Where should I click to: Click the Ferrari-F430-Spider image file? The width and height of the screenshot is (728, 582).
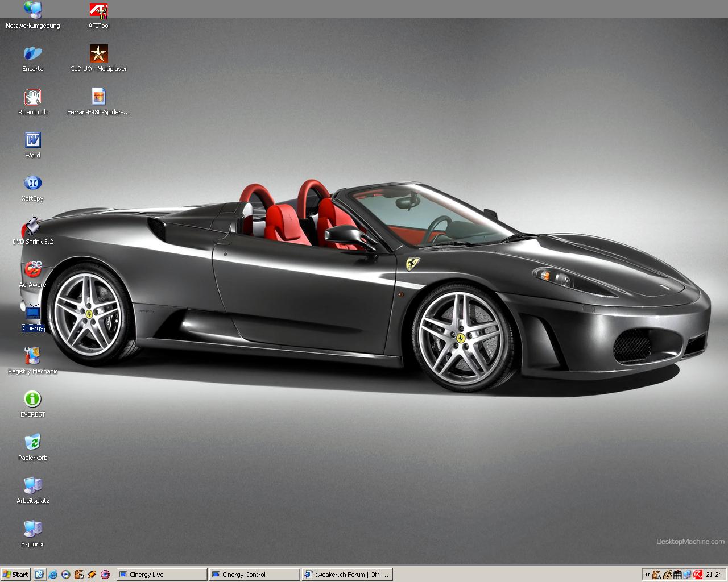coord(98,98)
